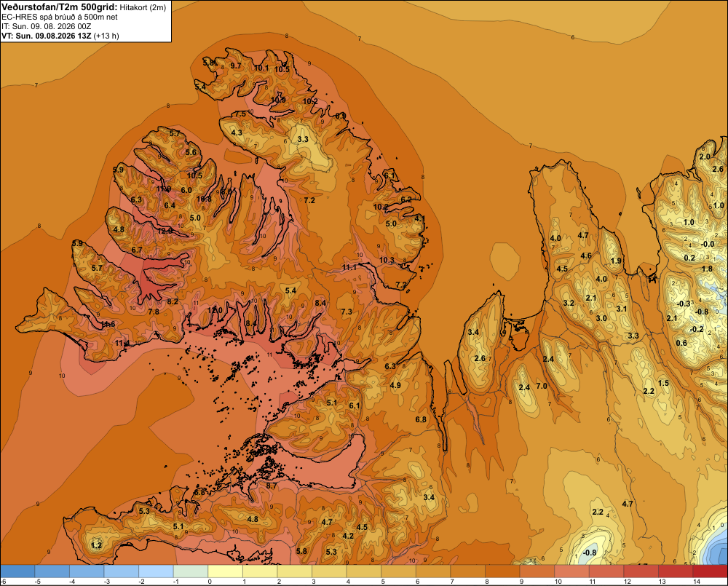Click the legend swatch between 10 and 11
The height and width of the screenshot is (586, 728).
click(571, 571)
